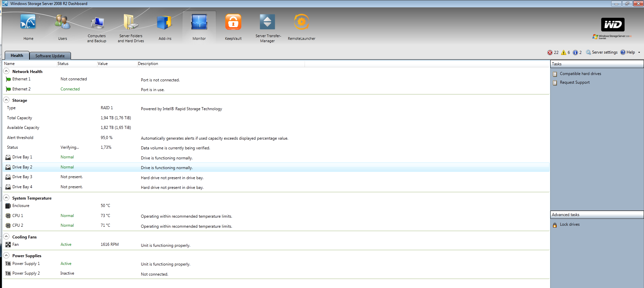Select the storage Type row
The width and height of the screenshot is (644, 288).
click(276, 108)
